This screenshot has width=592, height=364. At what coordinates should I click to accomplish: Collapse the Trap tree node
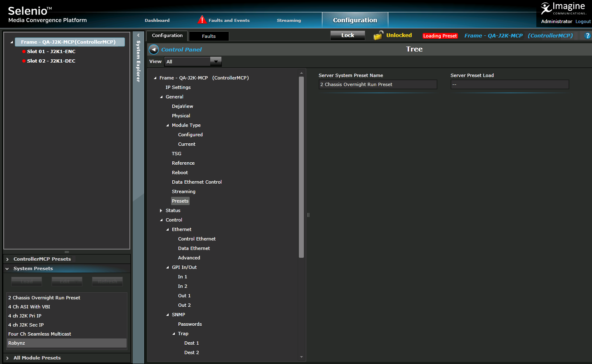[x=174, y=334]
